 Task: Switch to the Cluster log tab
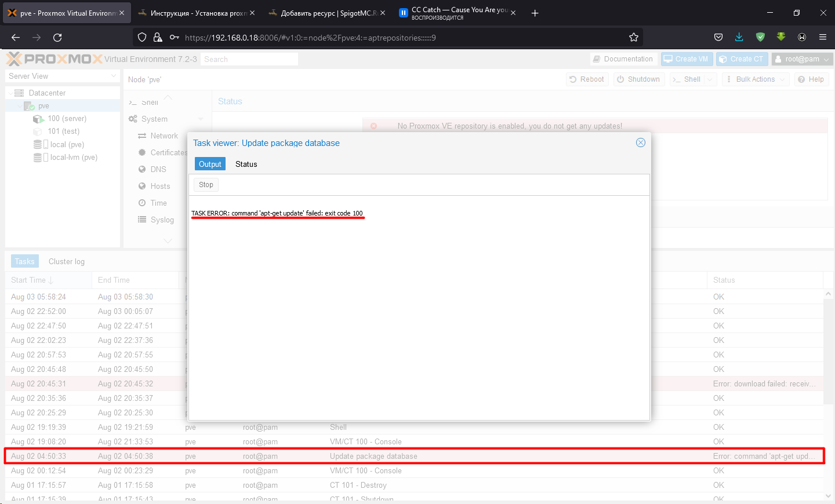coord(67,261)
